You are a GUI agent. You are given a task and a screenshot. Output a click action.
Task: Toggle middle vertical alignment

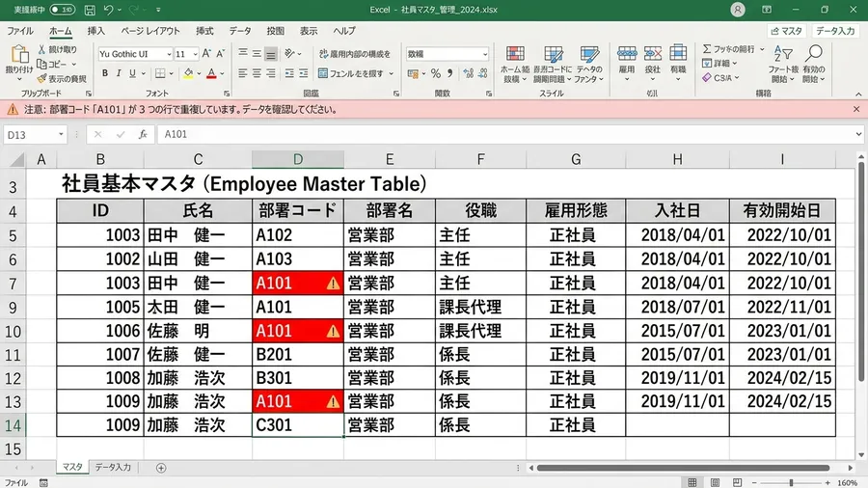coord(257,53)
